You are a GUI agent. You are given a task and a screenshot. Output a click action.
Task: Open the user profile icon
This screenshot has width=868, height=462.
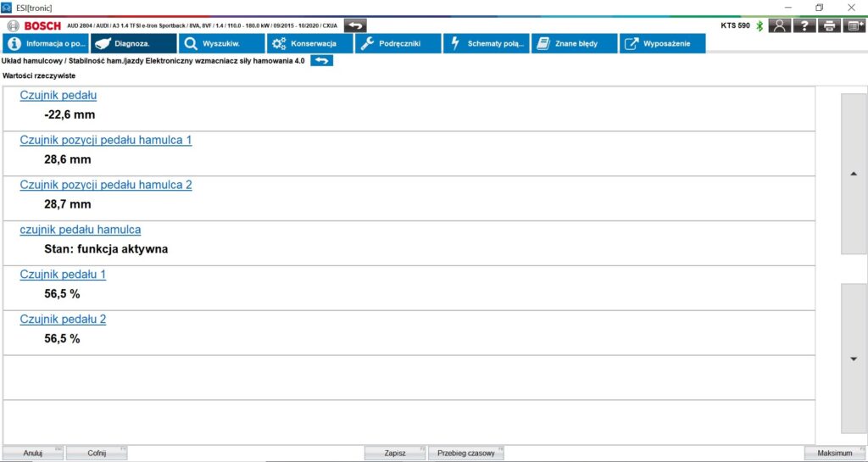coord(779,25)
